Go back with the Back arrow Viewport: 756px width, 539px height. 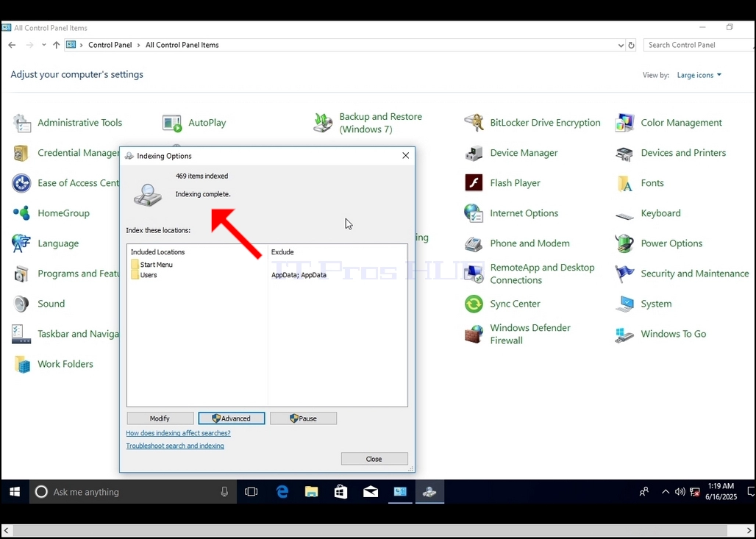pyautogui.click(x=12, y=45)
